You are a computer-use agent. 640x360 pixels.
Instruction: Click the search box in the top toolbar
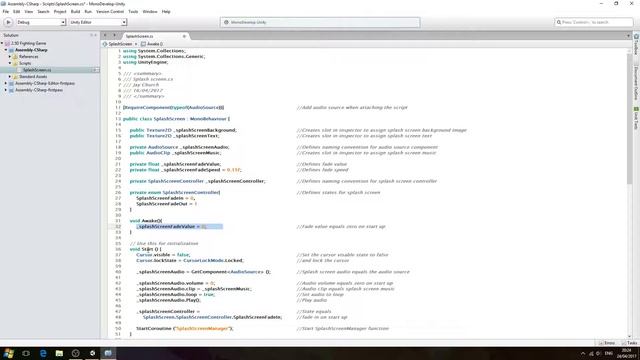593,22
